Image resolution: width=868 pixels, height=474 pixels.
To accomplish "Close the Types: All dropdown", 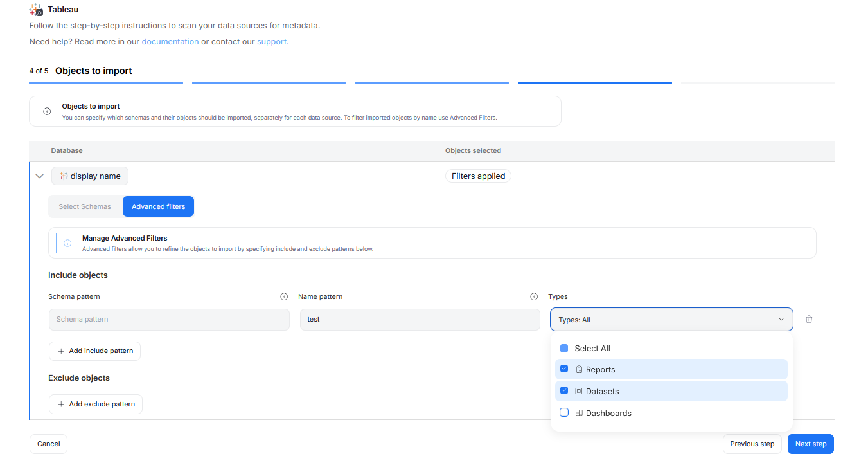I will pyautogui.click(x=781, y=320).
